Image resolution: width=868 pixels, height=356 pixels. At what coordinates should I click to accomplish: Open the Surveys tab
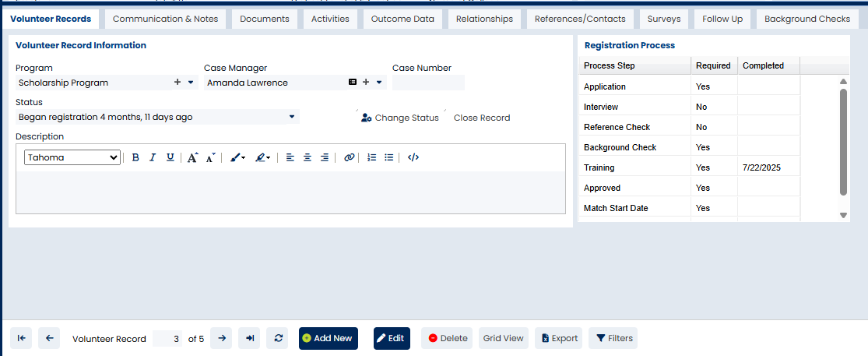click(664, 19)
